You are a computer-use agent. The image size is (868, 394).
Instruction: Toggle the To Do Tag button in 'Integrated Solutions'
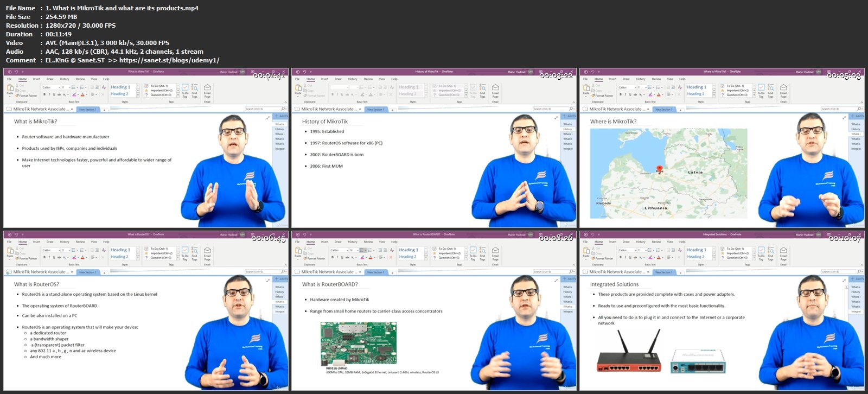761,253
